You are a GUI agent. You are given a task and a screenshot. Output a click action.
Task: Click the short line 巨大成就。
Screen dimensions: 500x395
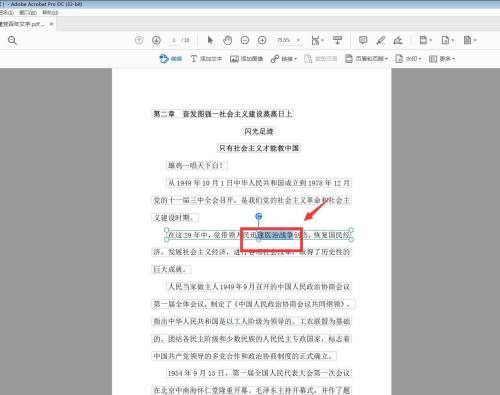click(172, 269)
